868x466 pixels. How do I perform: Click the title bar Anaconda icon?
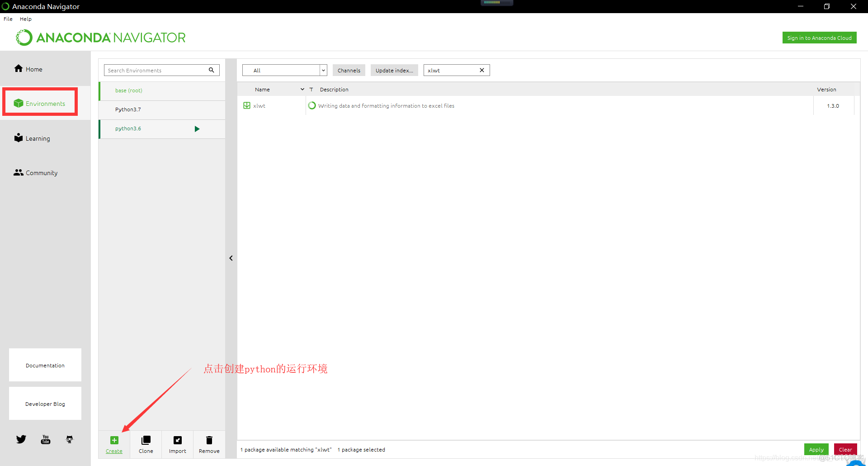(5, 6)
